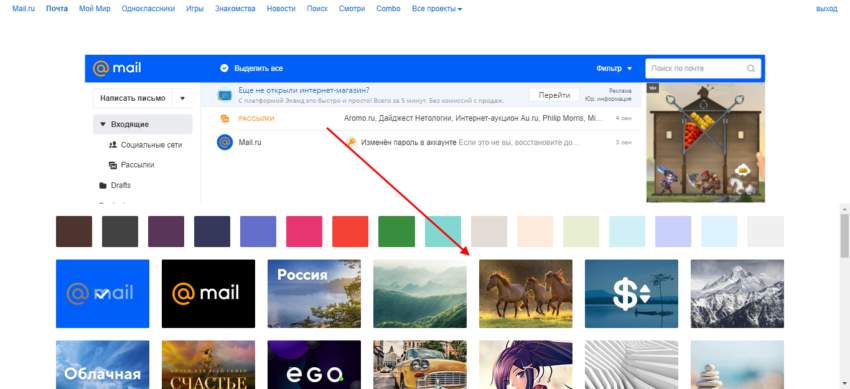This screenshot has width=850, height=389.
Task: Go to Новости in the top navigation
Action: [x=281, y=9]
